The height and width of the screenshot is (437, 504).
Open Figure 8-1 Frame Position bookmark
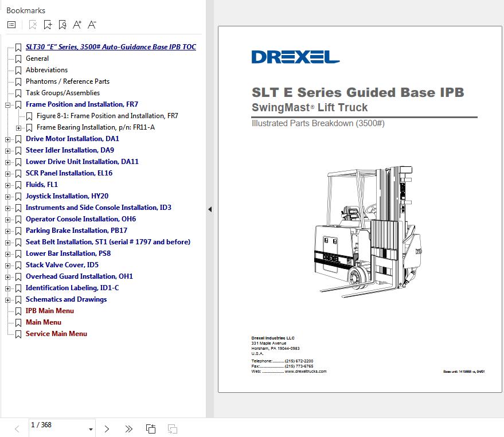[x=107, y=116]
